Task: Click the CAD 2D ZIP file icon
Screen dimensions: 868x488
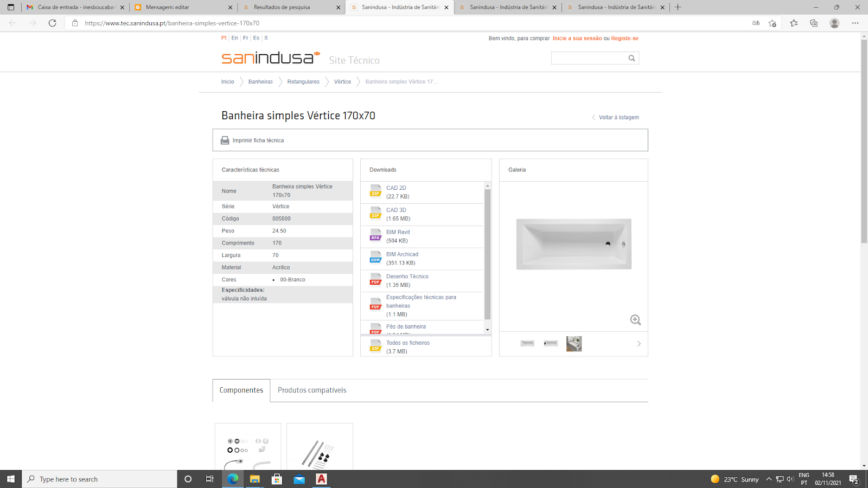Action: click(x=375, y=191)
